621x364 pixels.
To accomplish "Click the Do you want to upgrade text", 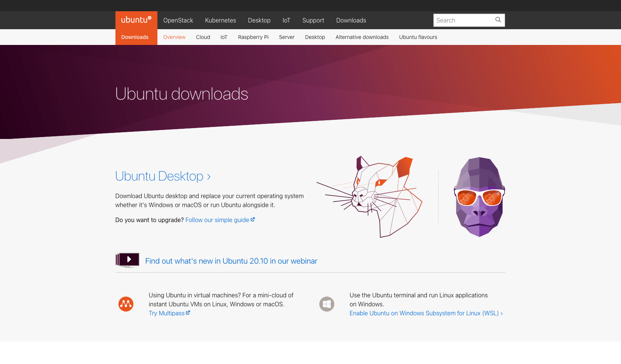I will point(150,220).
